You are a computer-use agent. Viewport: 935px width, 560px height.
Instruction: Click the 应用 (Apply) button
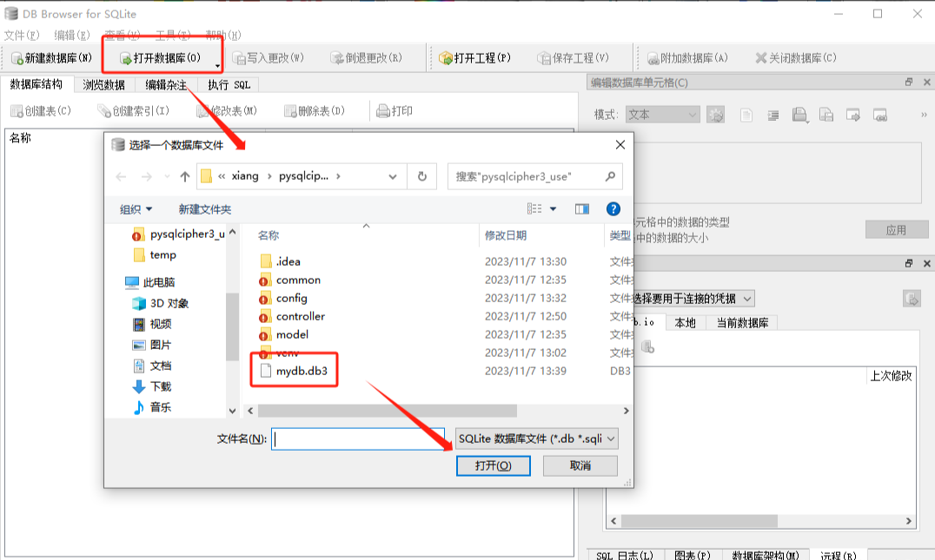896,230
